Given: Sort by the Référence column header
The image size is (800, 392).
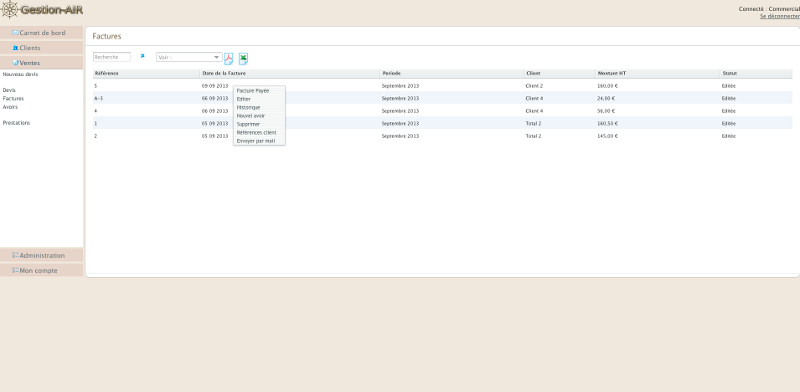Looking at the screenshot, I should tap(146, 74).
